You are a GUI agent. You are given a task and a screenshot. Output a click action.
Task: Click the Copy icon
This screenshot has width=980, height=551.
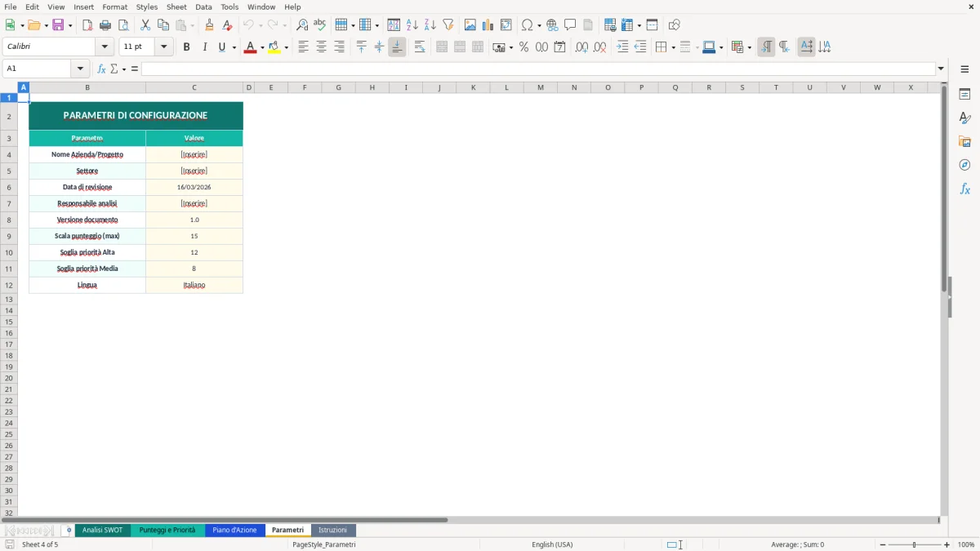pos(163,25)
